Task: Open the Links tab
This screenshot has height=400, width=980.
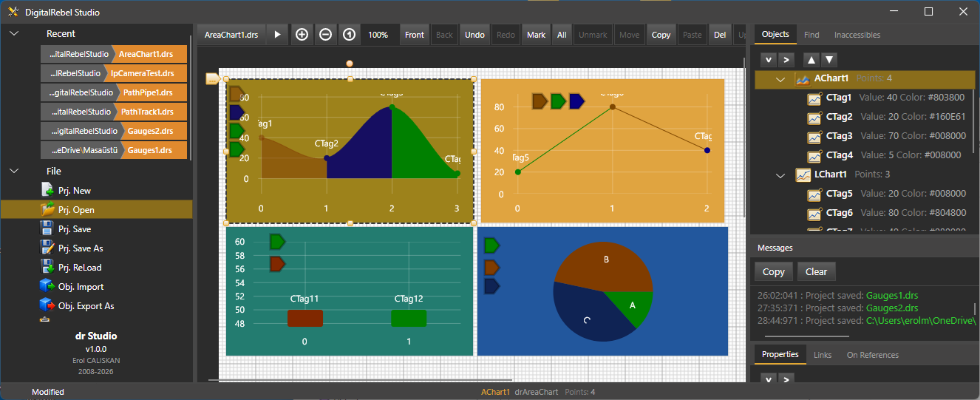Action: 823,355
